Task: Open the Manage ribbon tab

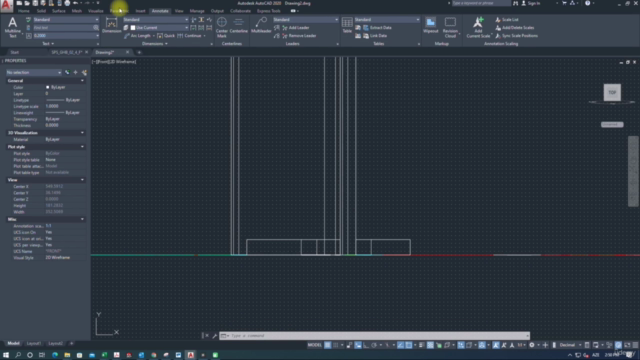Action: tap(197, 11)
